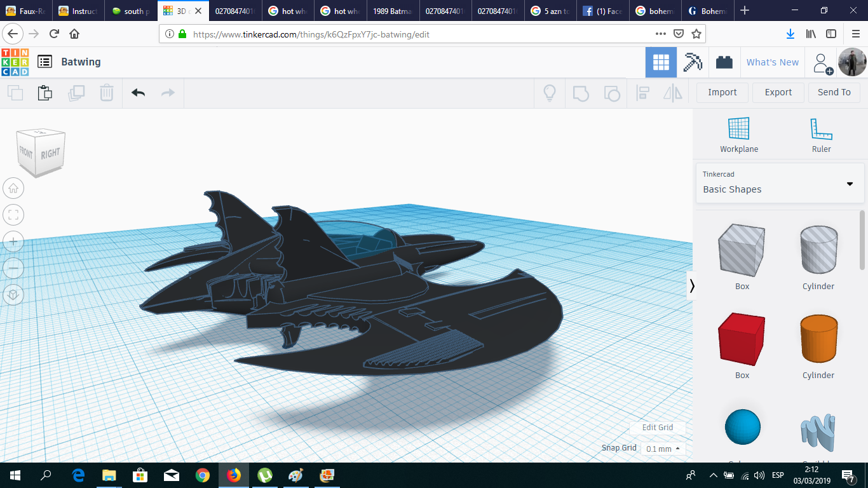Undo the last action
Screen dimensions: 868x488
pos(138,93)
